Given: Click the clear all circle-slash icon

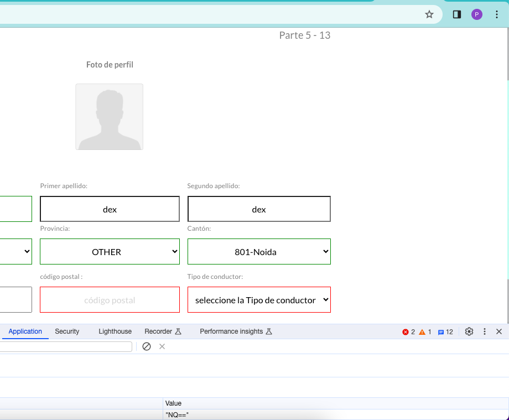Looking at the screenshot, I should (x=147, y=346).
